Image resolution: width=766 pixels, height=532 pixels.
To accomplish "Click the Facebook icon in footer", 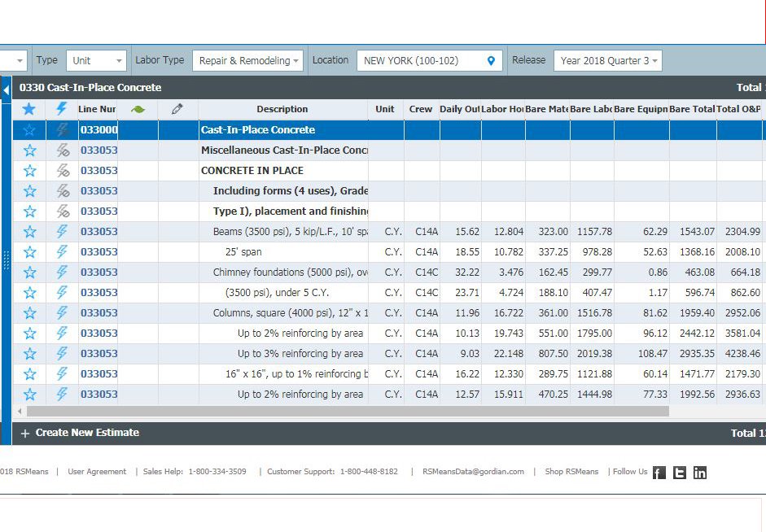I will pyautogui.click(x=659, y=473).
